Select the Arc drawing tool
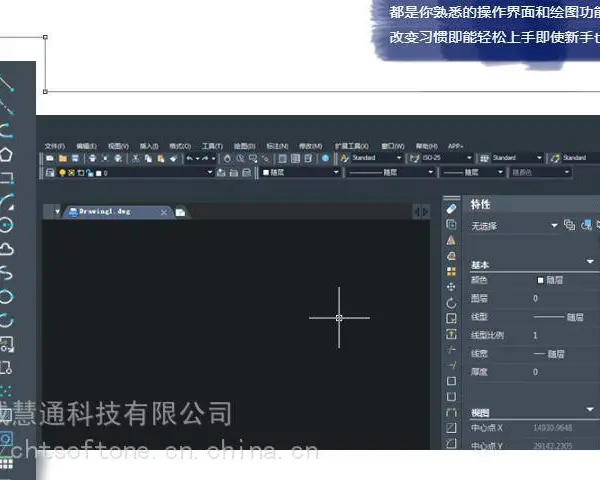This screenshot has height=480, width=600. click(6, 202)
